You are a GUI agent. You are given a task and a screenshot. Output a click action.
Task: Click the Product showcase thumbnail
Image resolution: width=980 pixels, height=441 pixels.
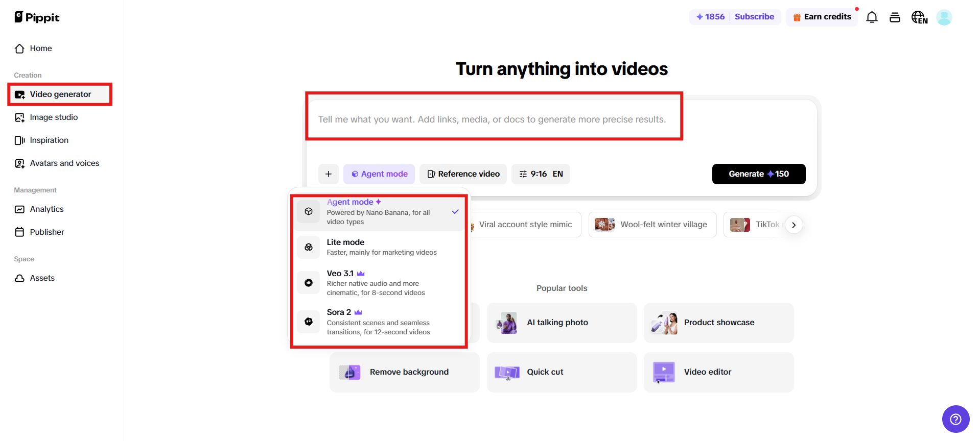pos(664,323)
